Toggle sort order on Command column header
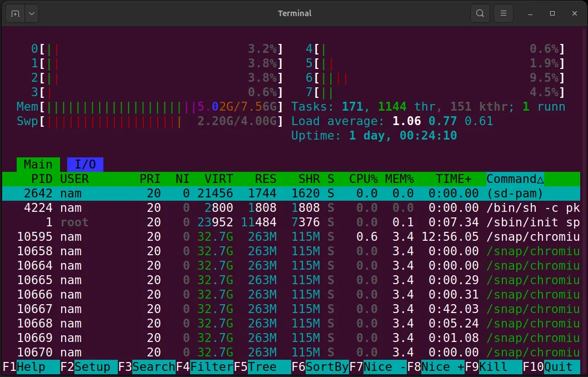 (x=515, y=179)
